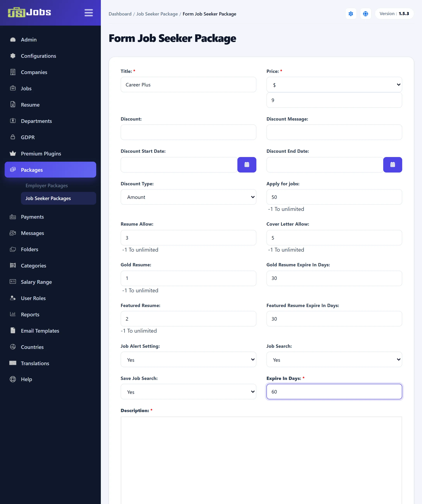Click the Payments sidebar icon
This screenshot has width=422, height=504.
pyautogui.click(x=13, y=217)
